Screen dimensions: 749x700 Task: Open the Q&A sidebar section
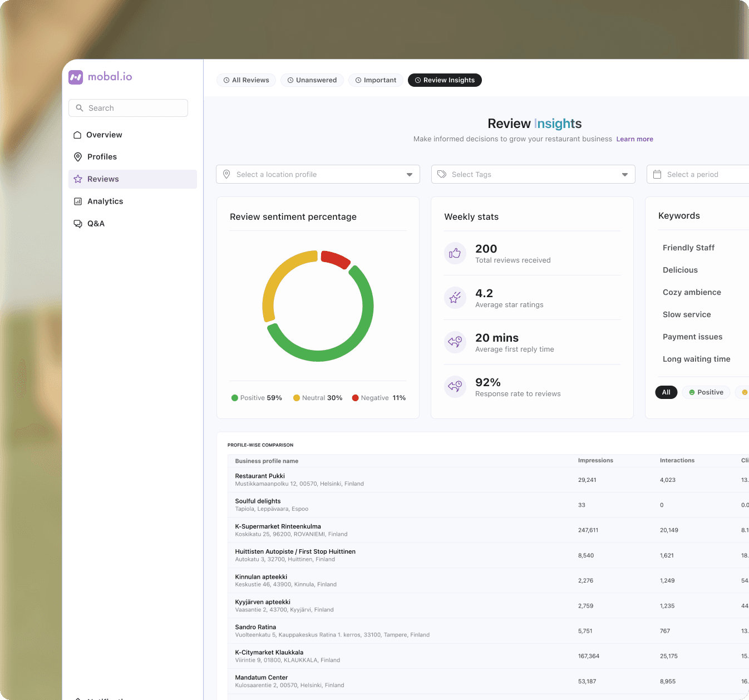point(132,224)
